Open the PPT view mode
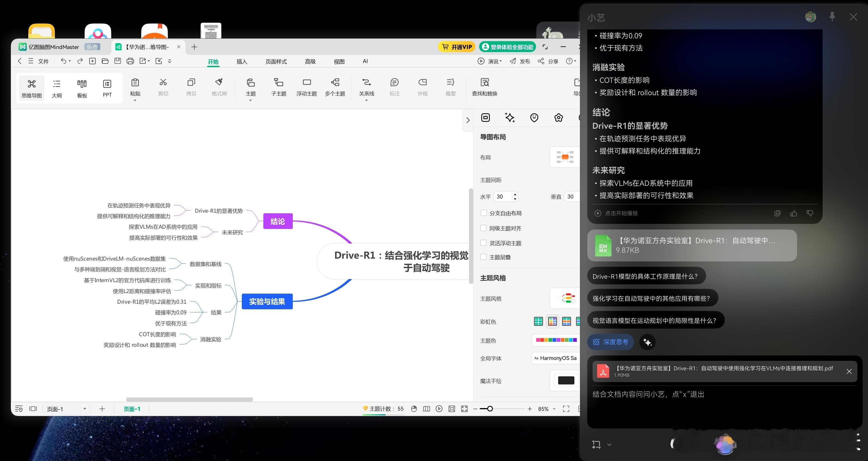The image size is (868, 461). pyautogui.click(x=107, y=88)
